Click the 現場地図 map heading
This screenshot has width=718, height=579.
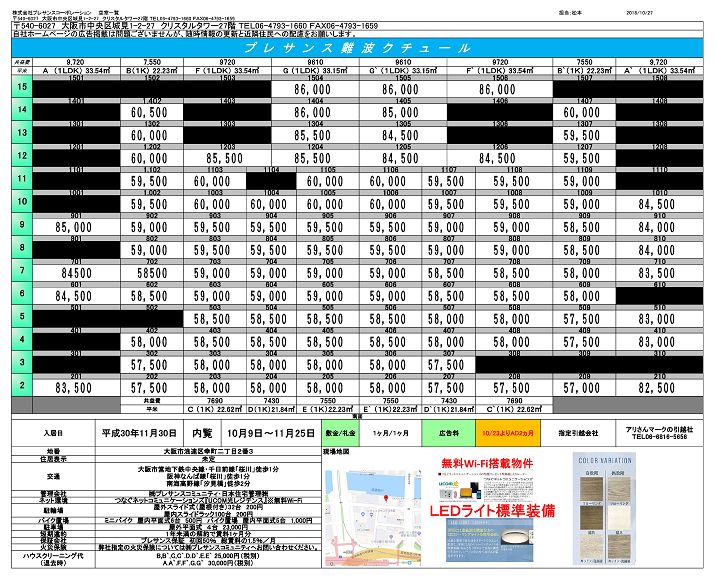tap(336, 452)
